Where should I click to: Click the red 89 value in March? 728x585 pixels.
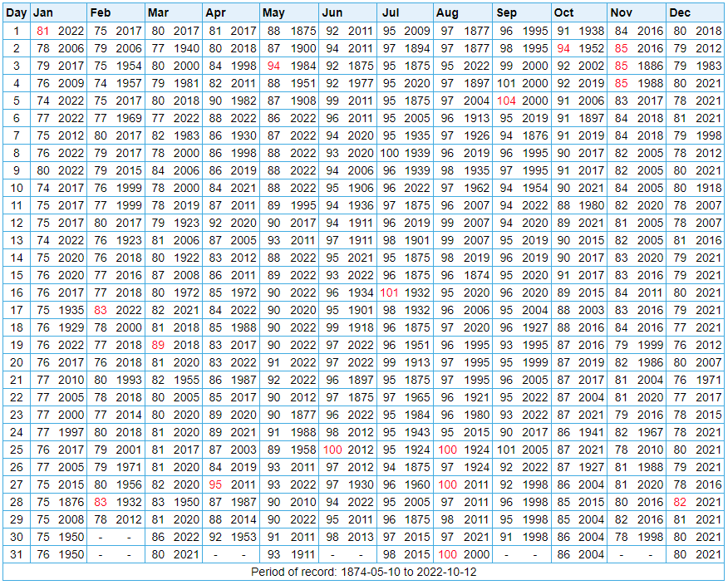[x=158, y=345]
